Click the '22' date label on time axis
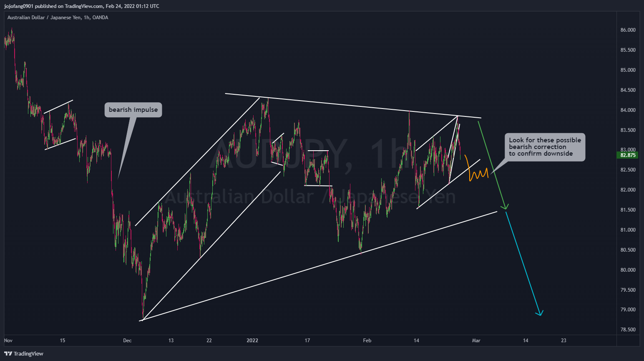Viewport: 644px width, 361px height. pyautogui.click(x=209, y=341)
